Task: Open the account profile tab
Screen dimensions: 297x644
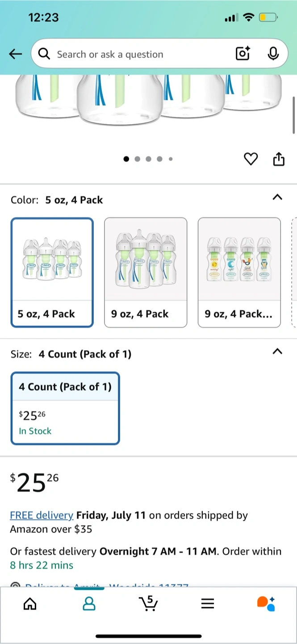Action: point(89,604)
